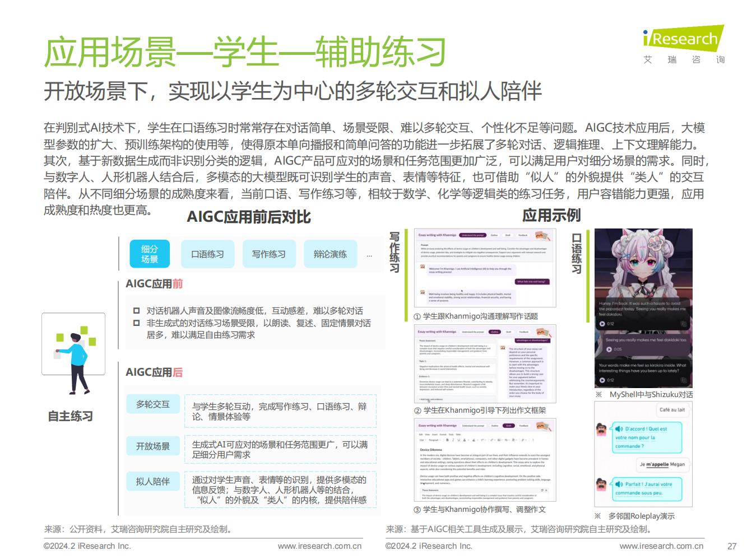Open the Format menu in the essay editor
747x560 pixels.
pyautogui.click(x=443, y=435)
